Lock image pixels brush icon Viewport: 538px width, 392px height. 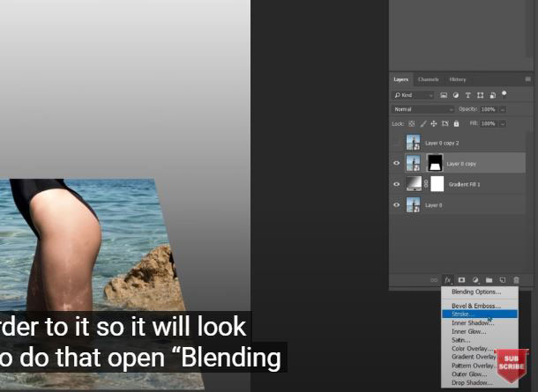[x=423, y=123]
